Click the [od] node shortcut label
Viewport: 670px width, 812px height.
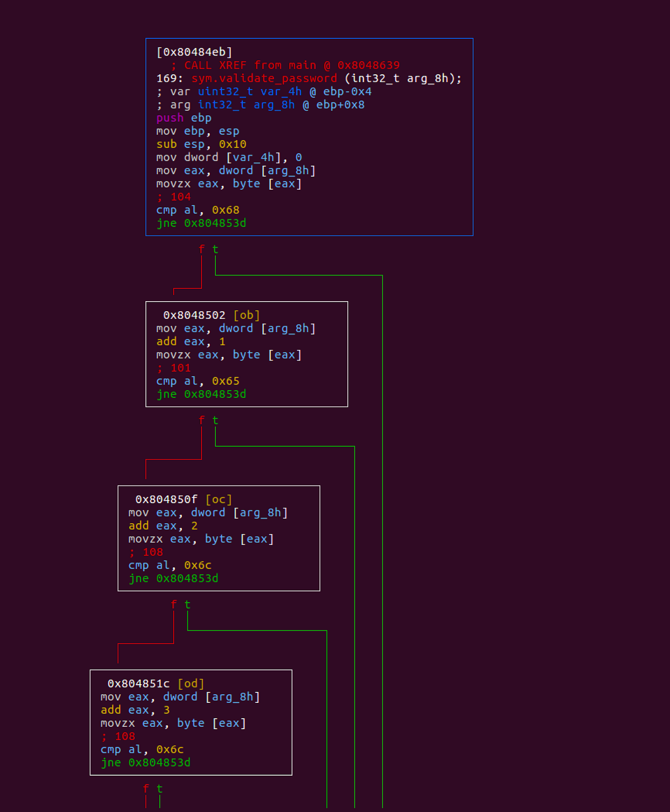coord(191,684)
